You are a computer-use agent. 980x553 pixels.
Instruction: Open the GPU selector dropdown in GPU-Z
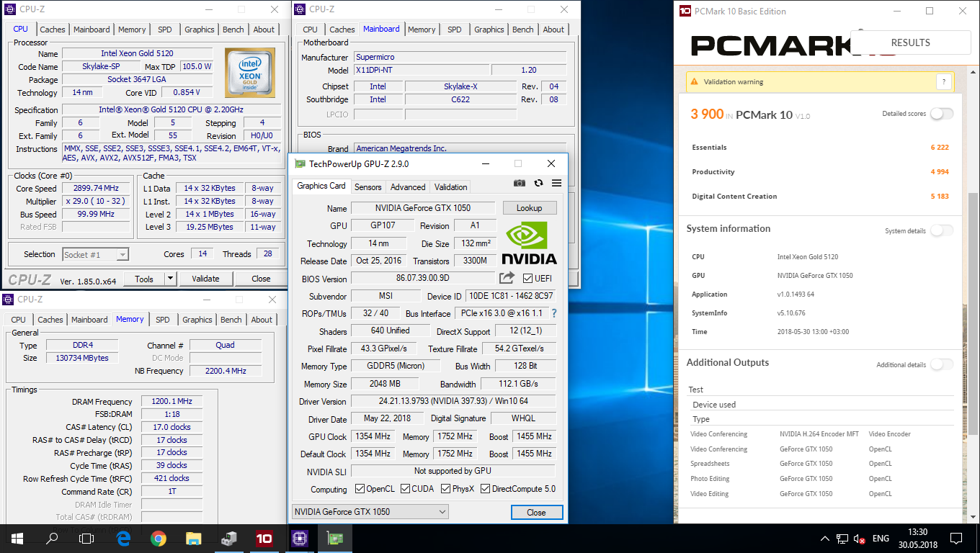[x=370, y=512]
